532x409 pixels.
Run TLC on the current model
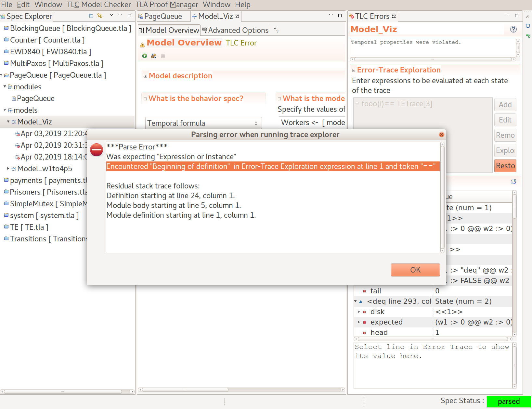(x=145, y=56)
